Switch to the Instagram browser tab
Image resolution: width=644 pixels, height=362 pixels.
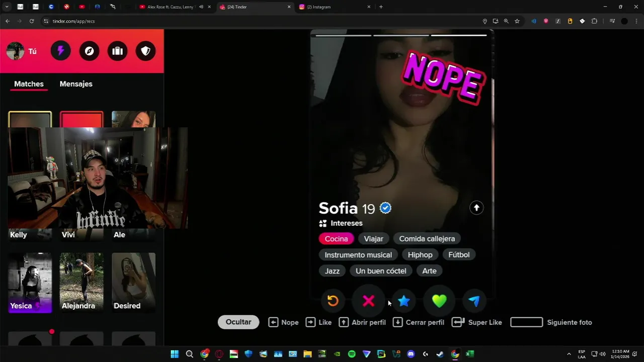click(x=335, y=7)
